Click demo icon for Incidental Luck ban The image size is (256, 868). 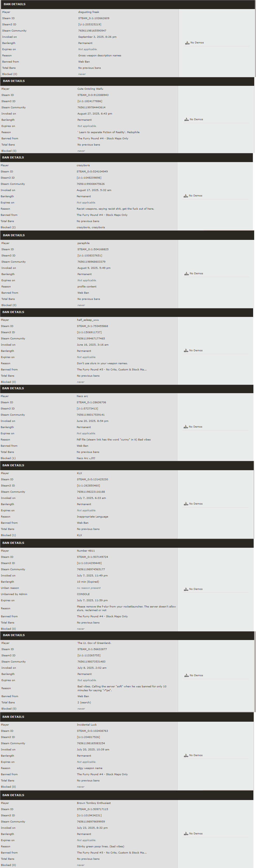186,756
